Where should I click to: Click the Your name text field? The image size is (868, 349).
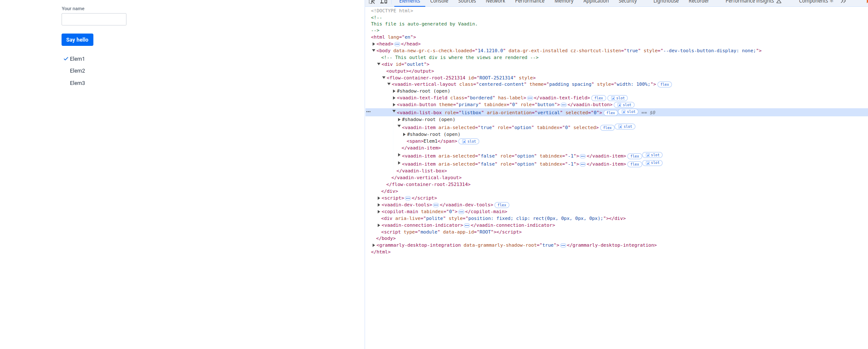tap(94, 20)
